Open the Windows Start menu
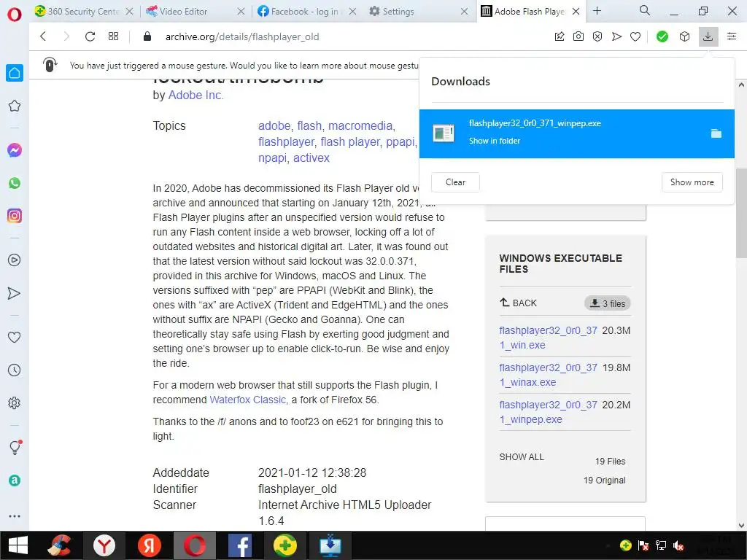747x560 pixels. tap(18, 545)
